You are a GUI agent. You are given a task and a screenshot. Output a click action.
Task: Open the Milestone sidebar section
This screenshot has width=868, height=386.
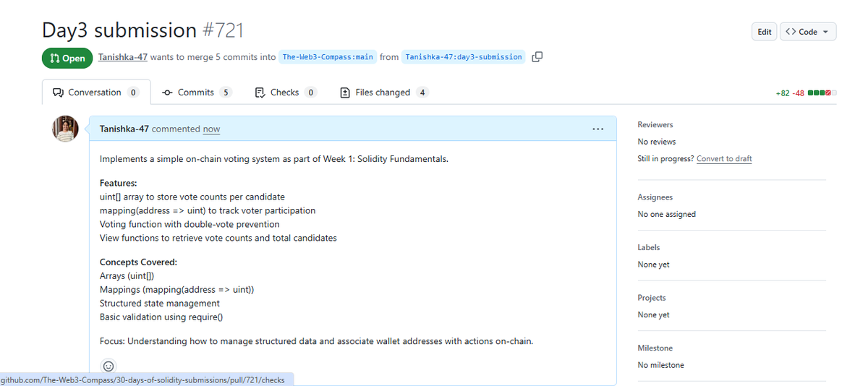655,348
